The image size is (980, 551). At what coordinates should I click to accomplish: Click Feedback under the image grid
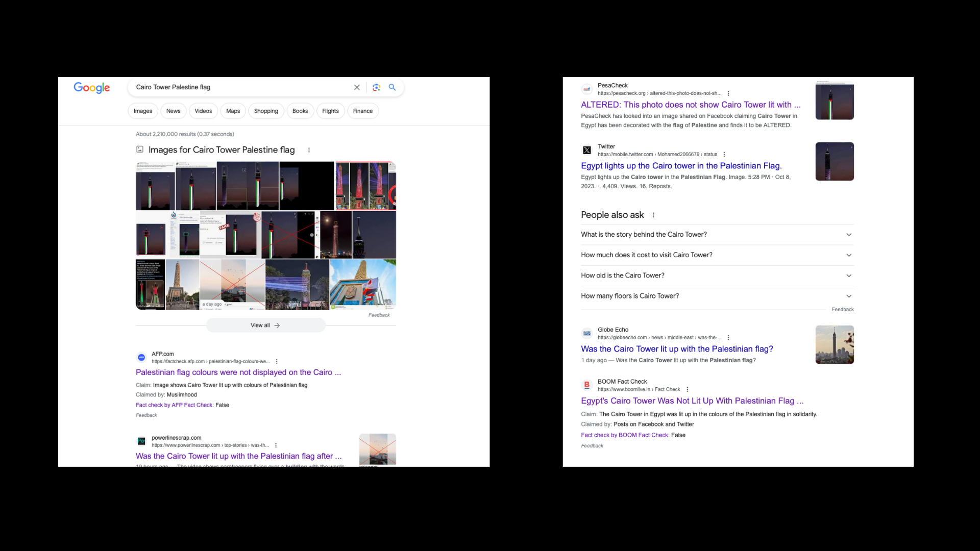pyautogui.click(x=379, y=315)
